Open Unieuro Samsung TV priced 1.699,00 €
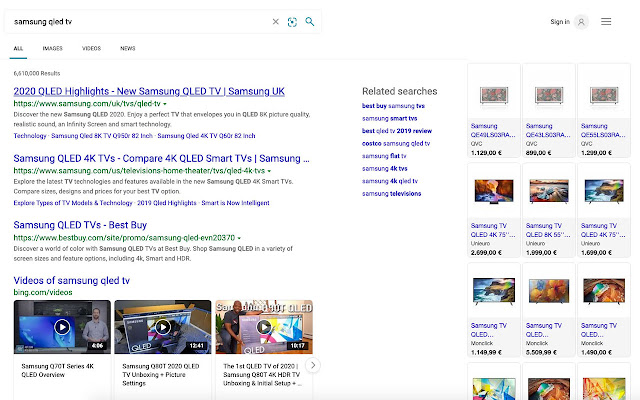This screenshot has width=640, height=400. pos(604,210)
